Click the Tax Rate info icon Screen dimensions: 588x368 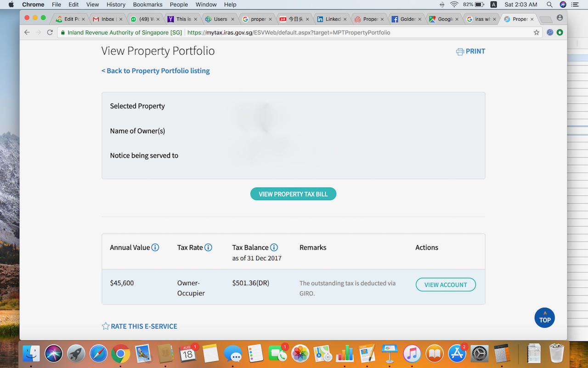click(x=209, y=247)
